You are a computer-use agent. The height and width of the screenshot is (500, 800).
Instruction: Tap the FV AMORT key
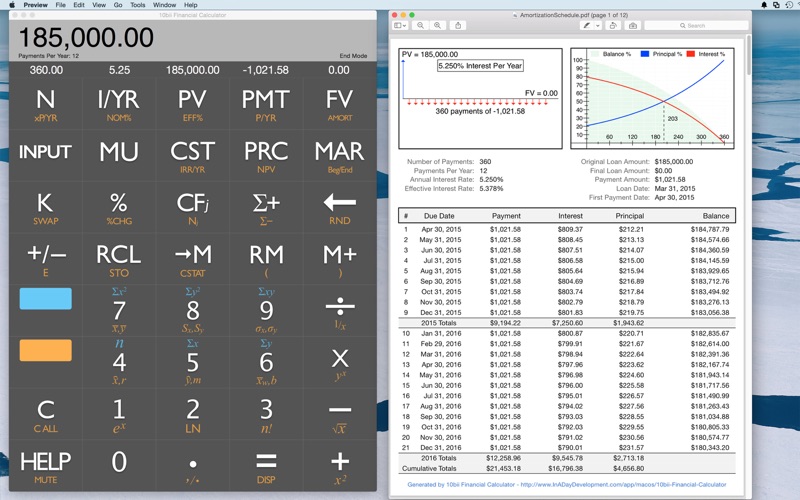(x=340, y=104)
